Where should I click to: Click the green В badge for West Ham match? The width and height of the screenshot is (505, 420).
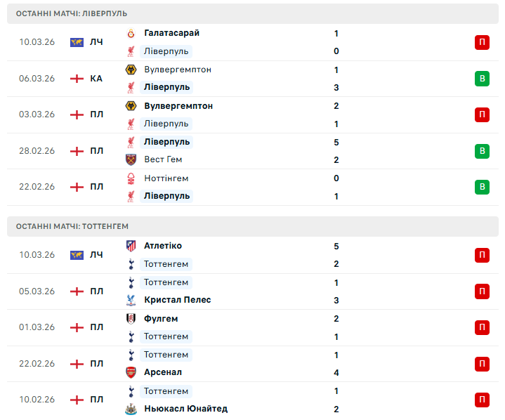482,151
